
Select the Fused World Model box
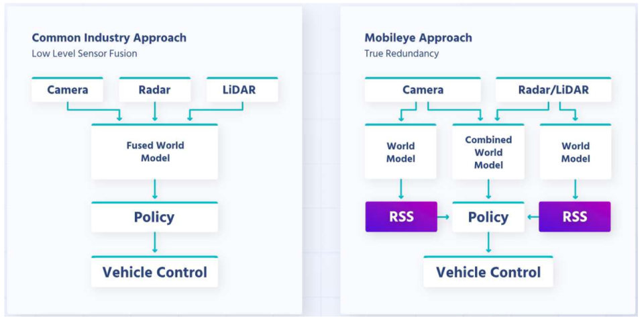point(154,152)
